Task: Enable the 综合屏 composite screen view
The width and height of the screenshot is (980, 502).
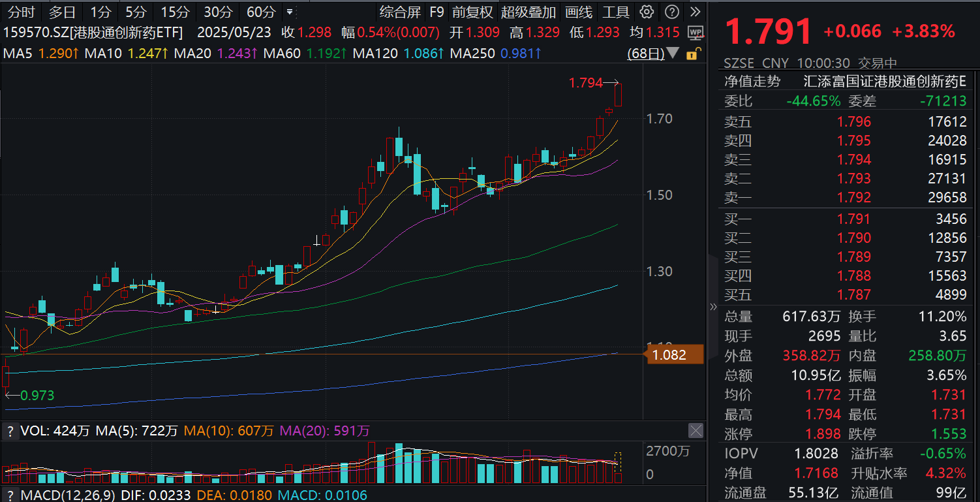Action: coord(399,12)
